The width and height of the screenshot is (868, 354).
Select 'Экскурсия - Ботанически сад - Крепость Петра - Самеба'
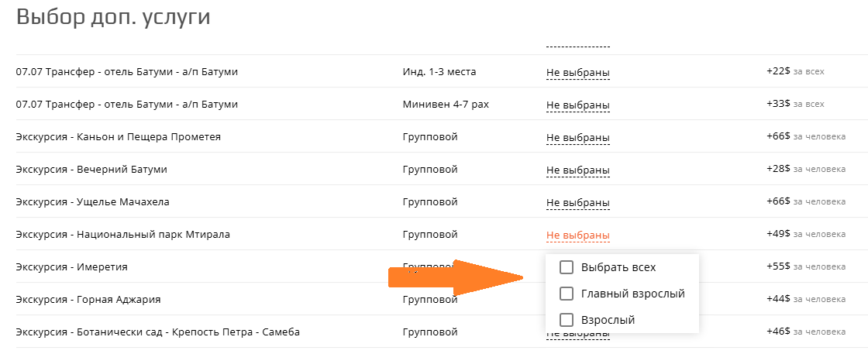point(158,332)
